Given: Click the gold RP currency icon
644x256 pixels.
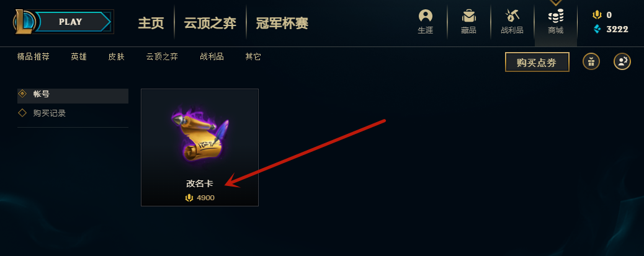Looking at the screenshot, I should point(597,15).
